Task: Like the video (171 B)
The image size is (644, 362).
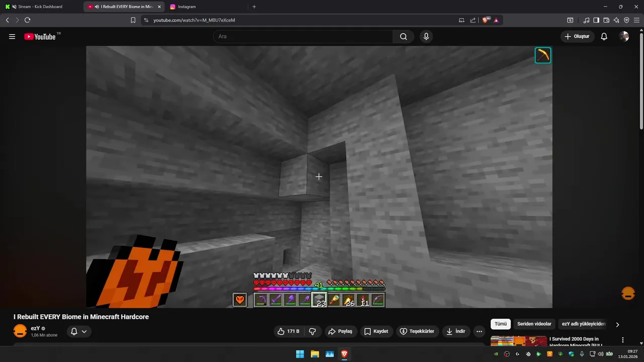Action: (x=288, y=331)
